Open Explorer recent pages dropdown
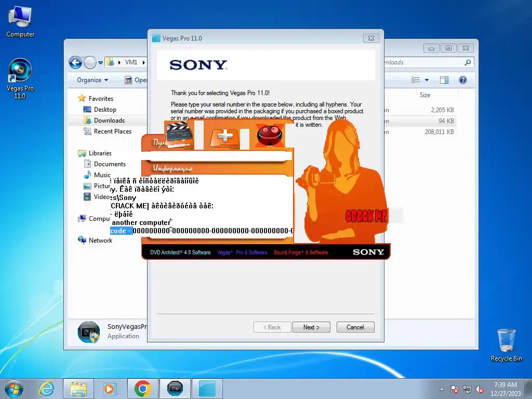Screen dimensions: 532x399 100,63
